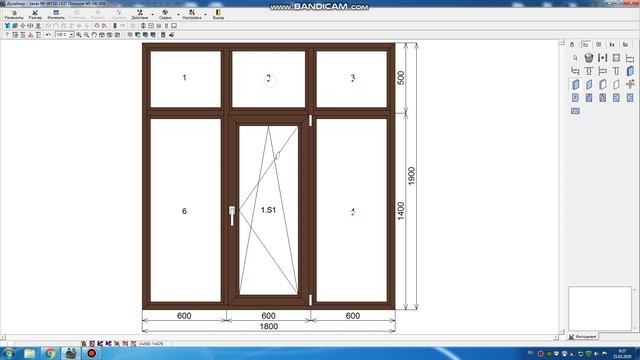Click the 1900 total height dimension

coord(411,176)
